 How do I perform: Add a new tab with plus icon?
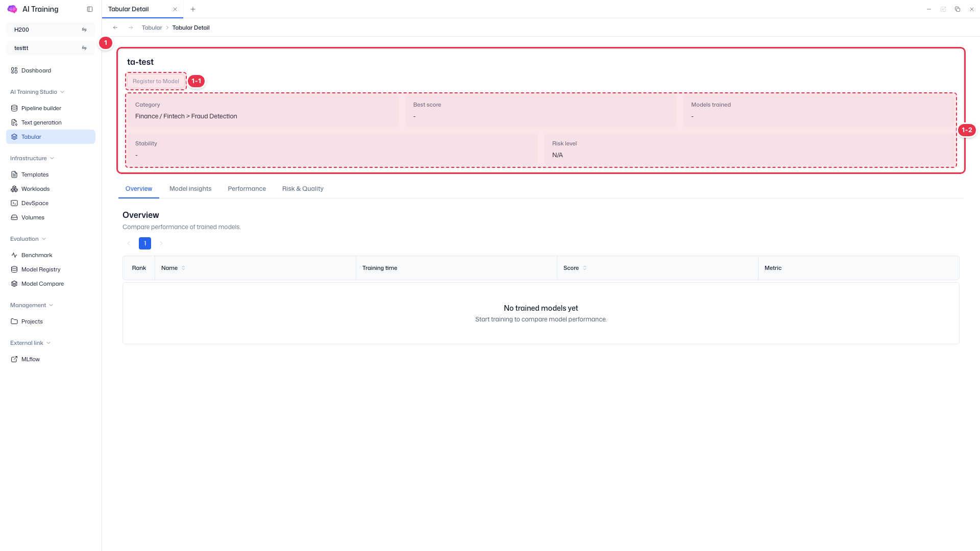pyautogui.click(x=193, y=9)
